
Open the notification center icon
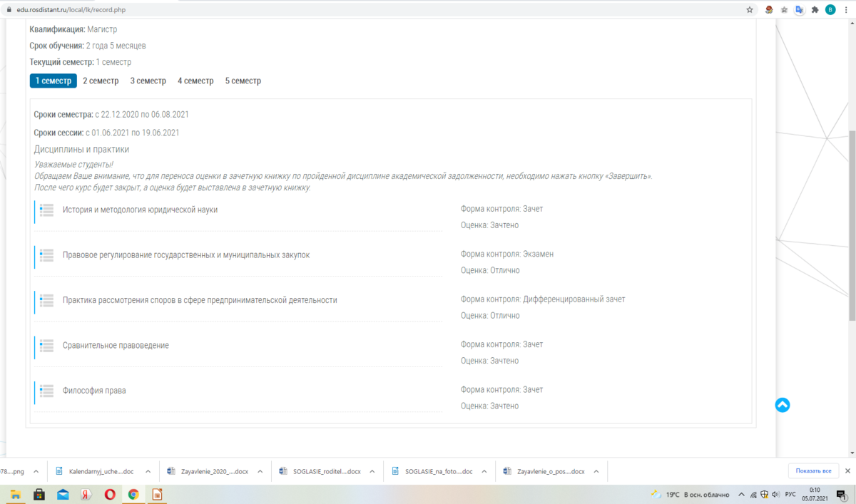[x=843, y=494]
